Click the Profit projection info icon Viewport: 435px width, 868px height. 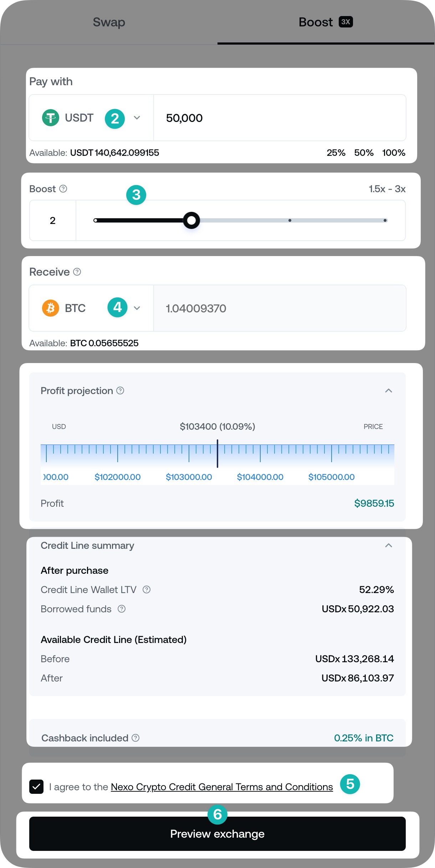click(x=121, y=390)
